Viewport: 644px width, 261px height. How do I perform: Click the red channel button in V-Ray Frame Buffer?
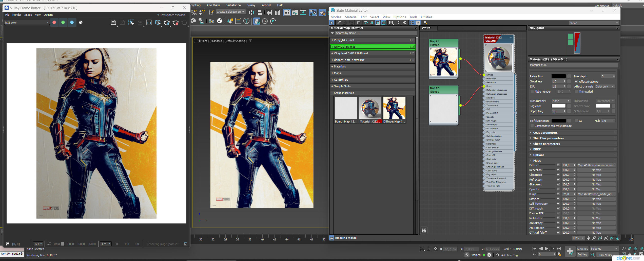[54, 22]
